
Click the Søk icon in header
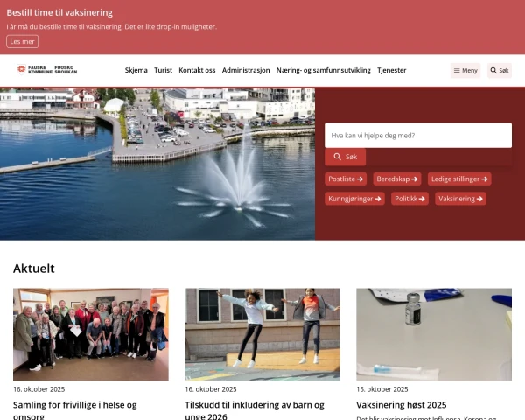[499, 71]
